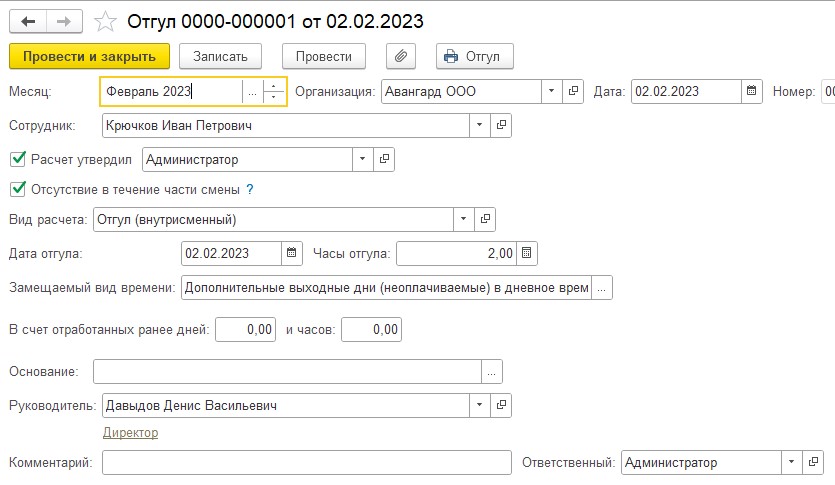Screen dimensions: 835x485
Task: Open the Директор position link
Action: (x=130, y=432)
